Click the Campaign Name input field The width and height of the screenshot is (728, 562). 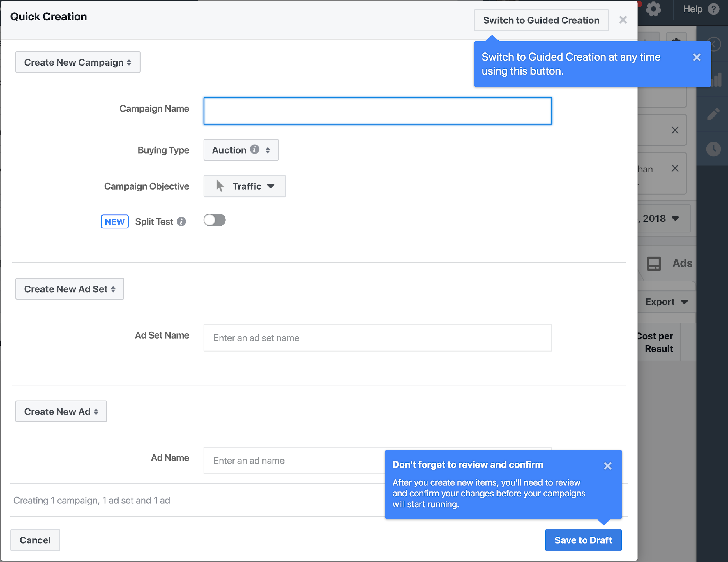(378, 111)
